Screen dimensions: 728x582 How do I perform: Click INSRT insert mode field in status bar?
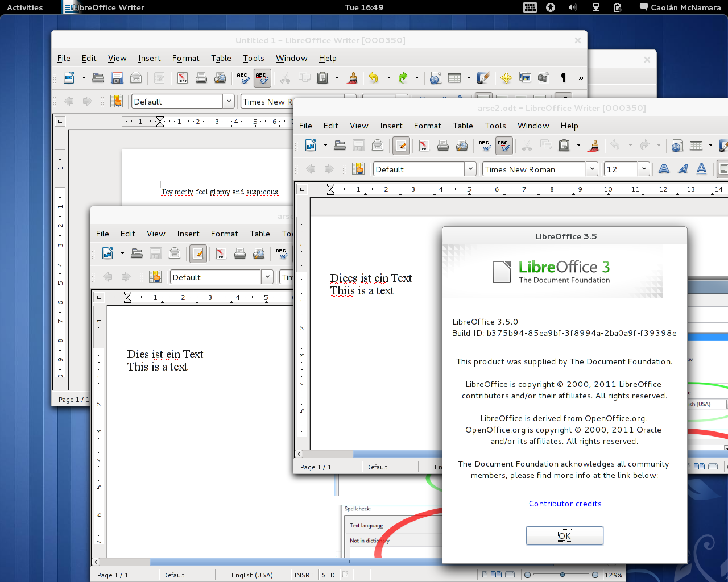click(304, 575)
